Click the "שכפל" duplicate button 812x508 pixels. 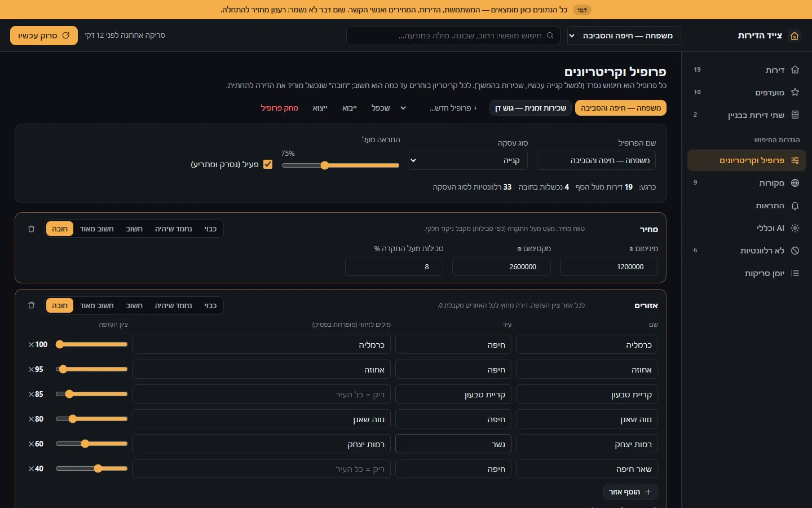381,108
